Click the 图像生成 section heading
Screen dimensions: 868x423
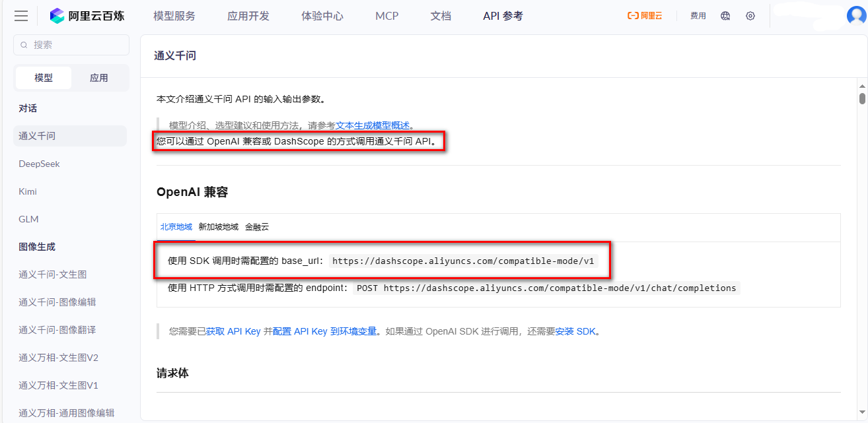coord(37,247)
